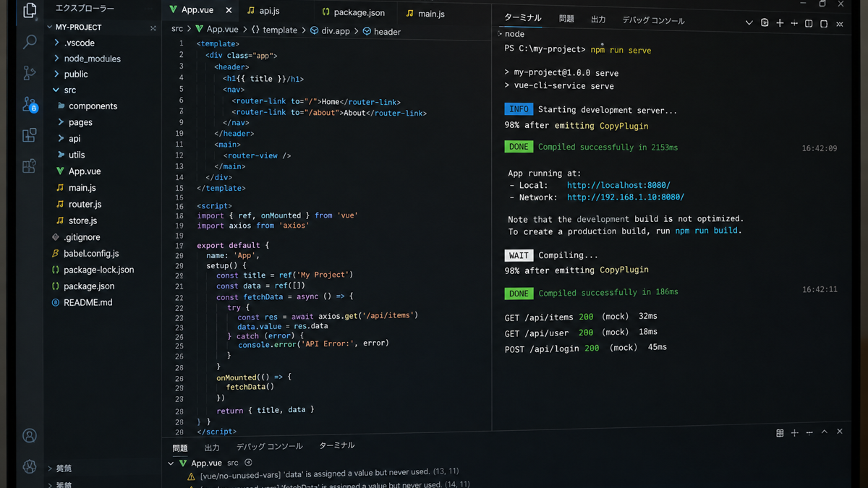Select デバッグ コンソール tab in the top right panel

pos(653,20)
